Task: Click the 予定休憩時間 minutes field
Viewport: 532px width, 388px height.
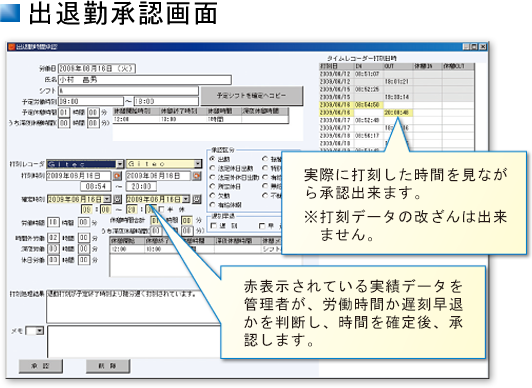Action: 93,112
